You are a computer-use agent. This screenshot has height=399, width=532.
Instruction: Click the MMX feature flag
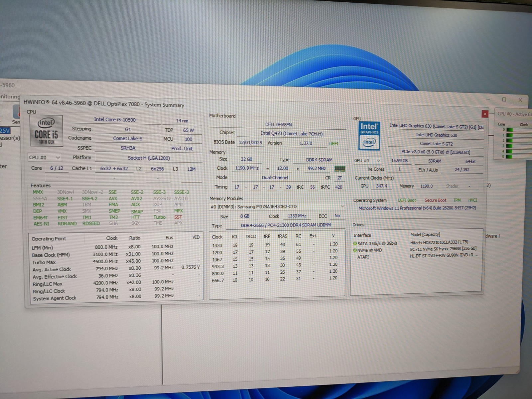click(x=38, y=192)
